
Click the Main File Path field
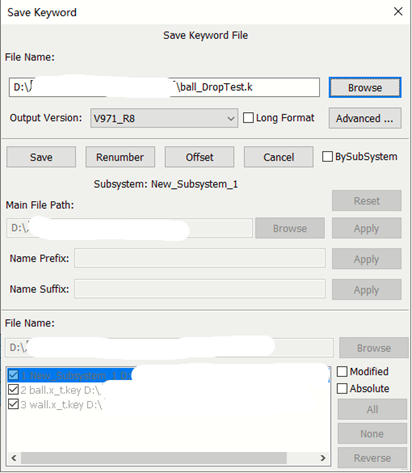[129, 228]
